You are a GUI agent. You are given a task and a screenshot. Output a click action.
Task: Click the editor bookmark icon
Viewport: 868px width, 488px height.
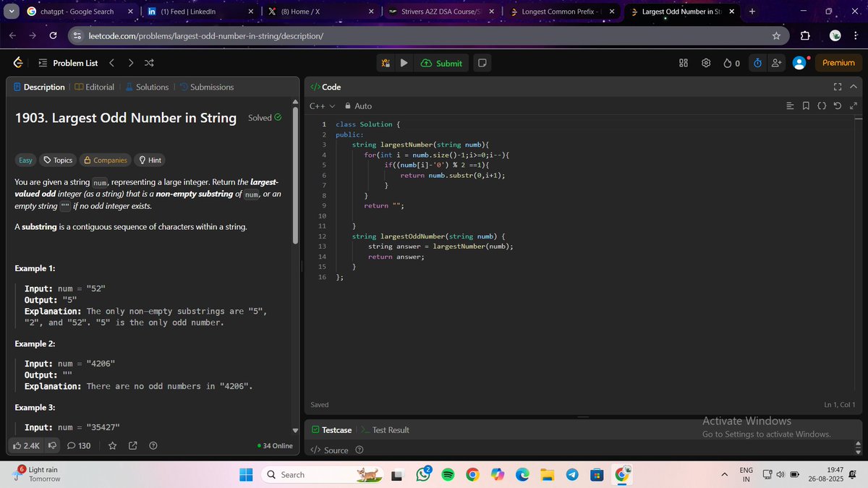(807, 106)
